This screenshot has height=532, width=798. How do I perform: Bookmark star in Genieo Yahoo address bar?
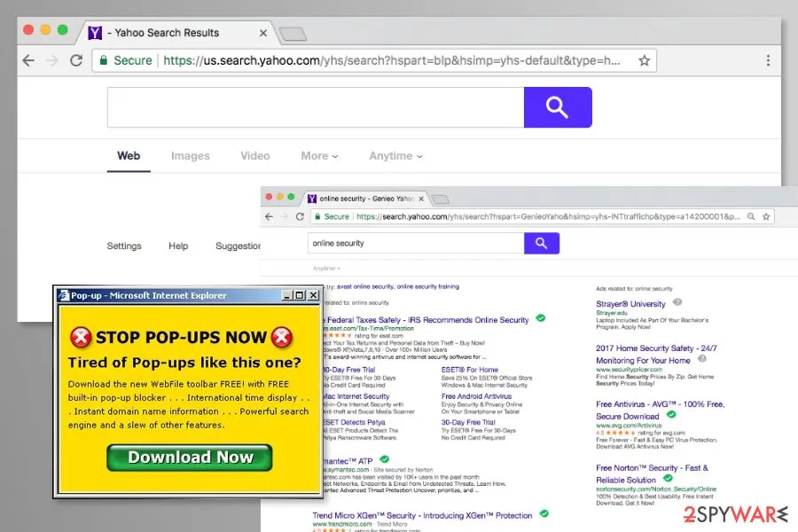click(766, 216)
